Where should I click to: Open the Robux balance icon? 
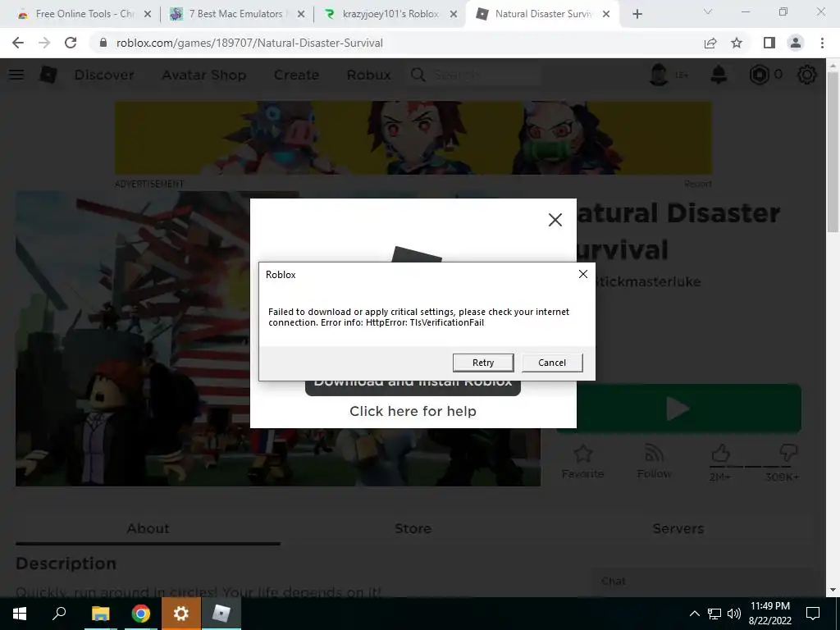[759, 75]
